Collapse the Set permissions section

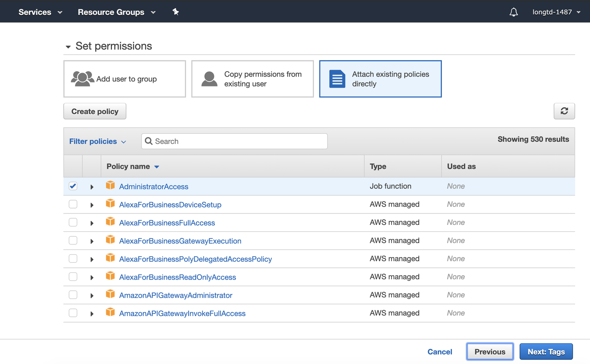[68, 46]
